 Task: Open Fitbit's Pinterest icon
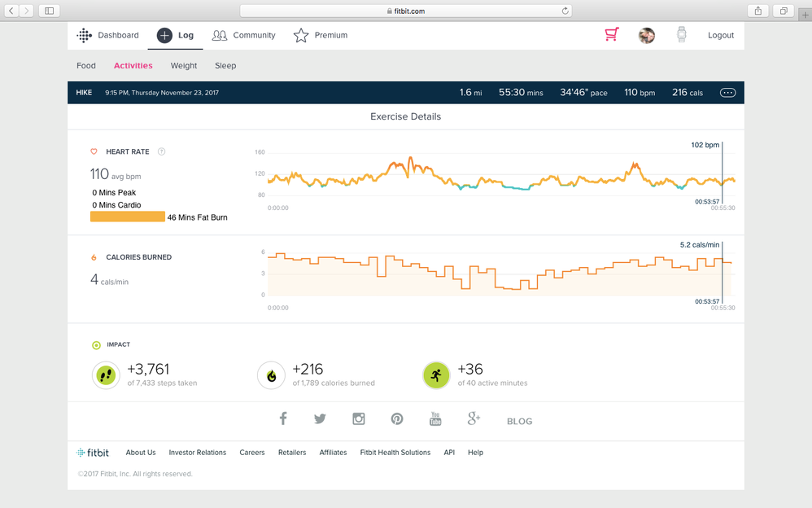(396, 419)
